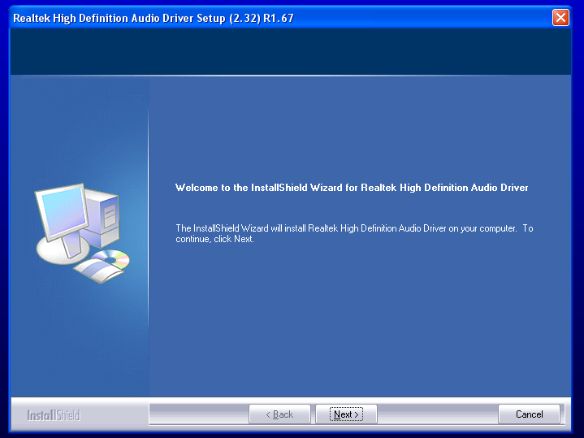Click the computer tower in the illustration
This screenshot has width=584, height=438.
point(102,218)
